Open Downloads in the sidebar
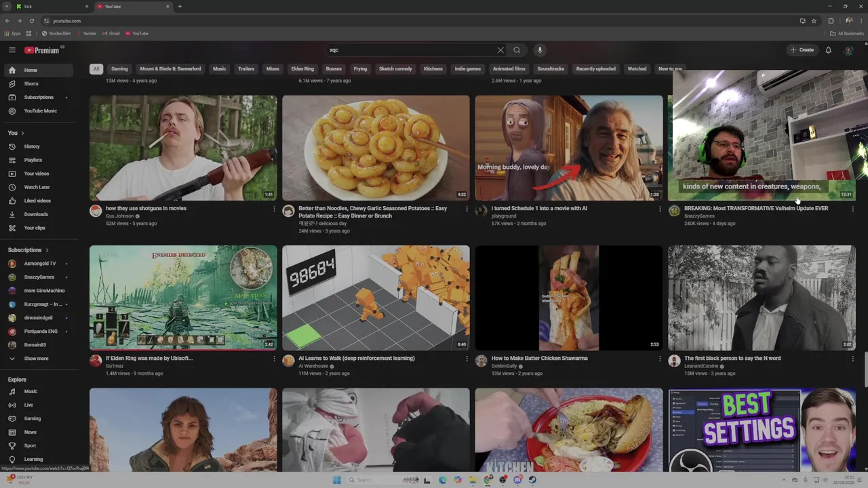Viewport: 868px width, 488px height. [37, 214]
